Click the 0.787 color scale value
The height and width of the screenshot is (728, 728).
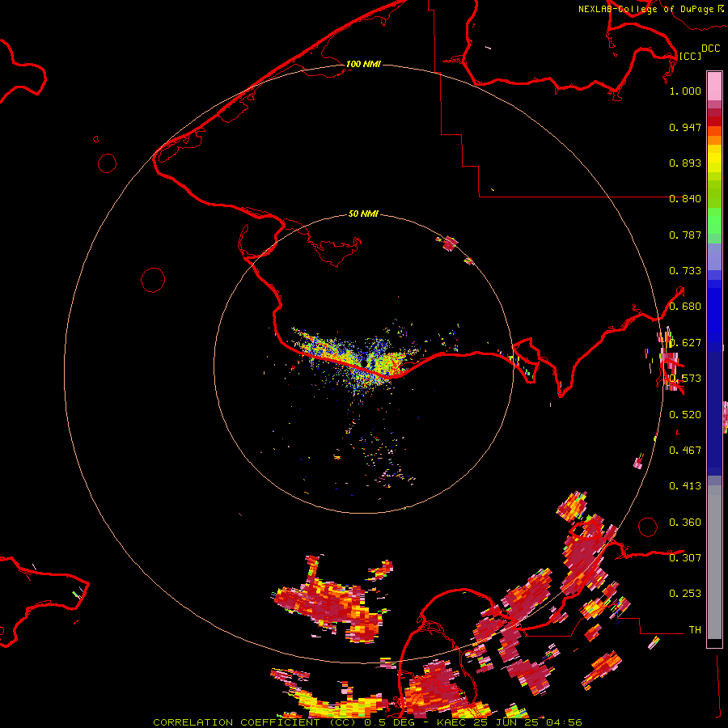click(685, 235)
